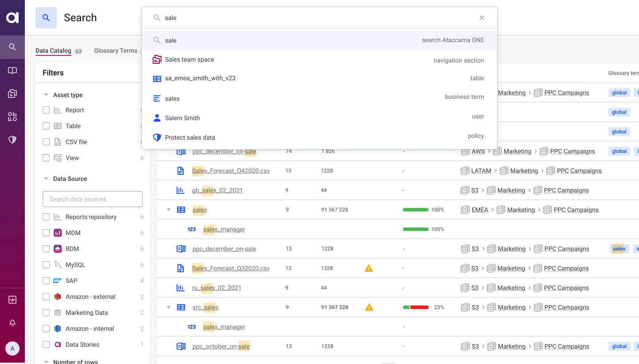Open the book icon in left sidebar

tap(12, 70)
